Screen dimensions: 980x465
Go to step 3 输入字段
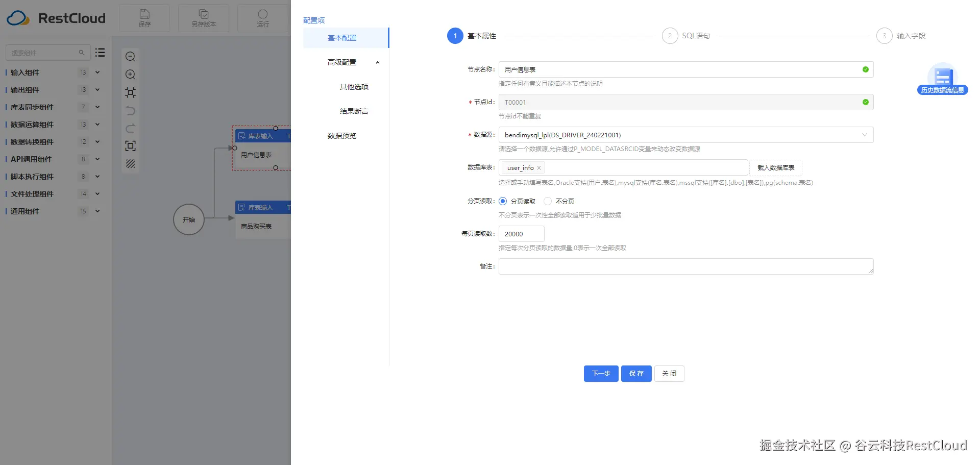pos(901,36)
